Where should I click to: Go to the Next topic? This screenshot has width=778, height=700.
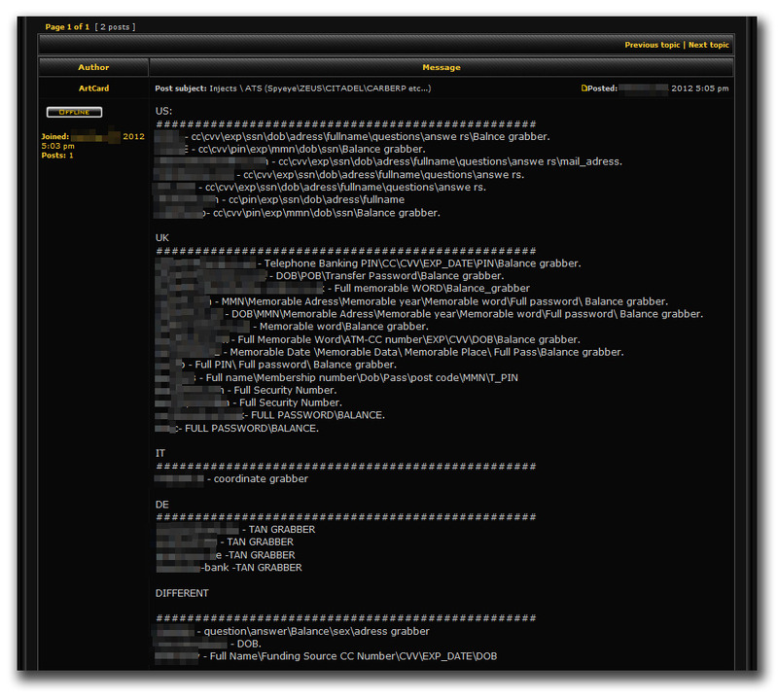pyautogui.click(x=708, y=45)
